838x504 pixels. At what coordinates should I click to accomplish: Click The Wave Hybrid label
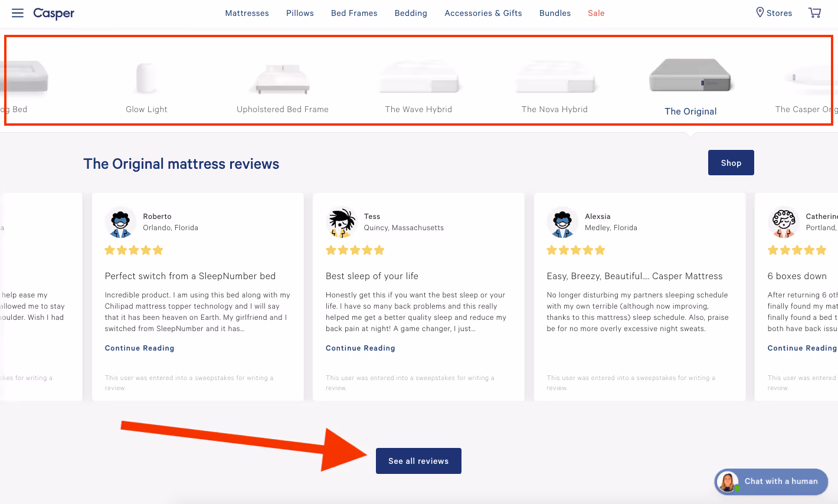tap(418, 109)
